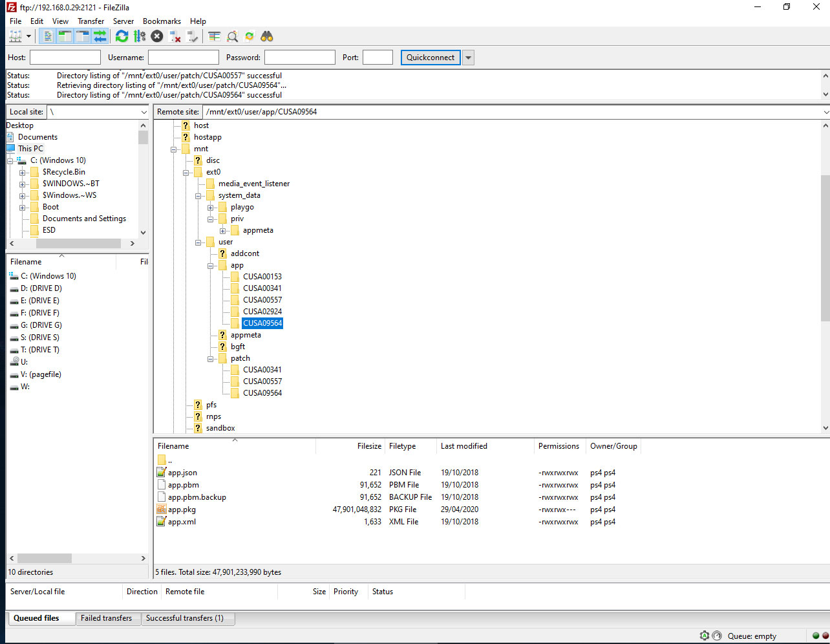Image resolution: width=830 pixels, height=644 pixels.
Task: Sort remote files by Filesize column
Action: tap(350, 446)
